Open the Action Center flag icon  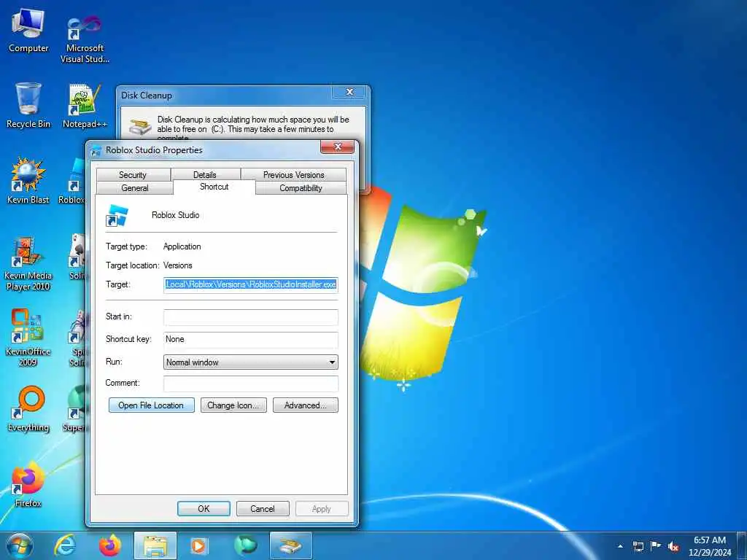click(656, 546)
